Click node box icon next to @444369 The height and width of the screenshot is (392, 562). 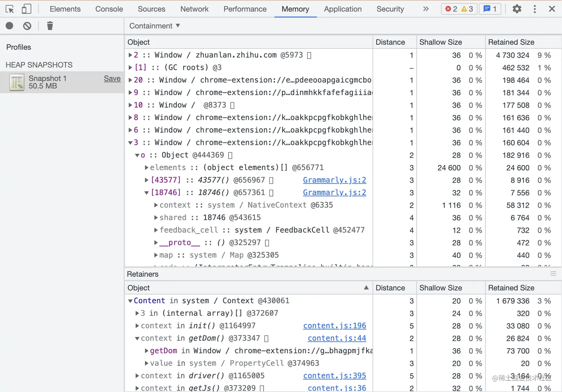[230, 155]
